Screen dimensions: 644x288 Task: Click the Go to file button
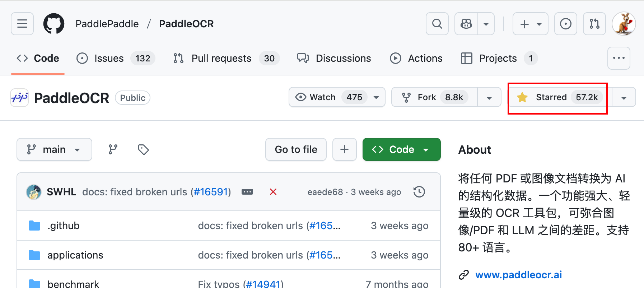[x=296, y=149]
